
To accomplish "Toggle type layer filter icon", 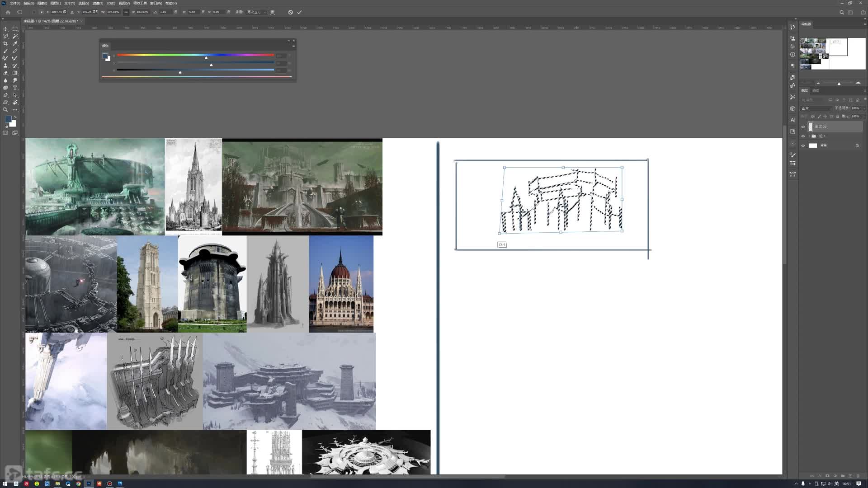I will coord(844,100).
